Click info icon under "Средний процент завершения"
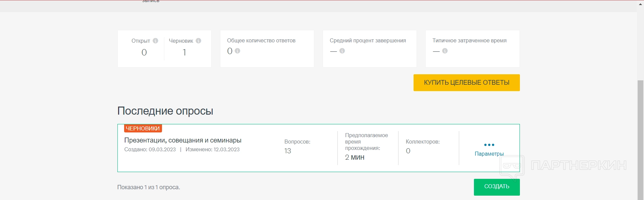The width and height of the screenshot is (644, 200). (342, 51)
